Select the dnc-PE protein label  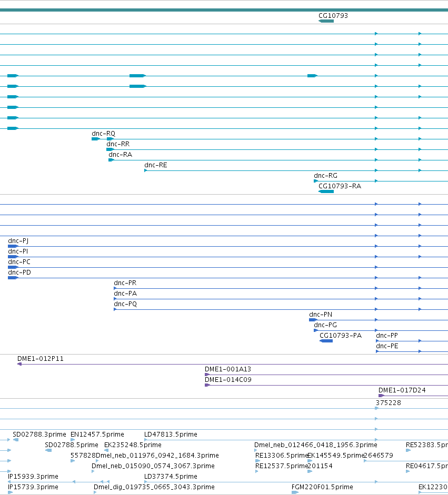[387, 346]
